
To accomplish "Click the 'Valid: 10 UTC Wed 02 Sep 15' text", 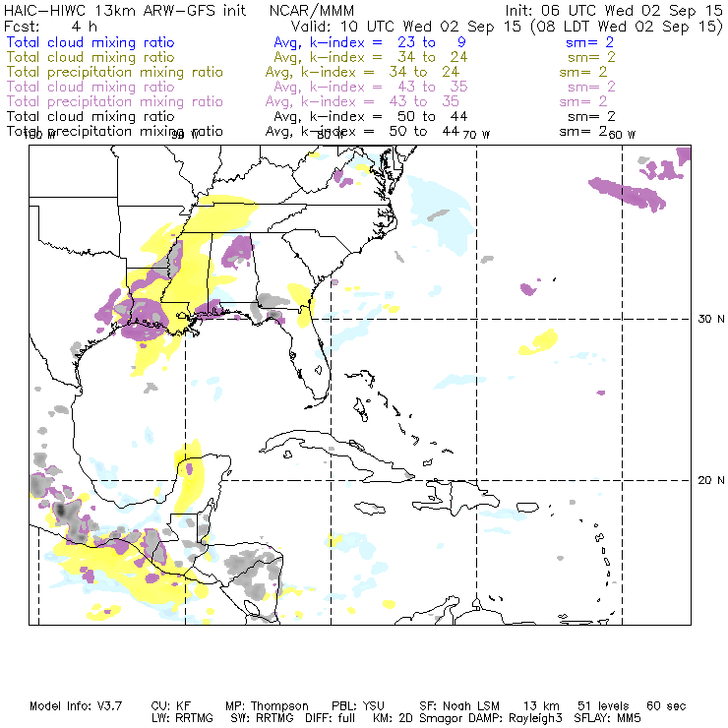I will [x=406, y=26].
